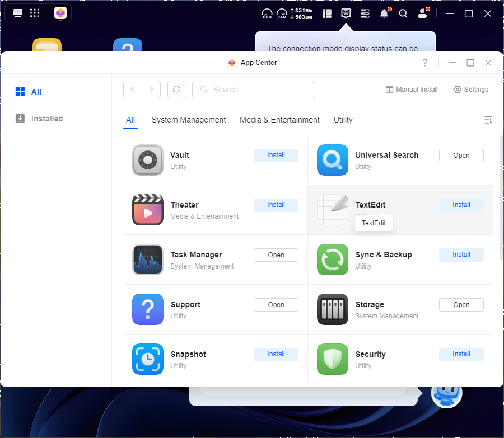Switch to the System Management tab

[189, 120]
